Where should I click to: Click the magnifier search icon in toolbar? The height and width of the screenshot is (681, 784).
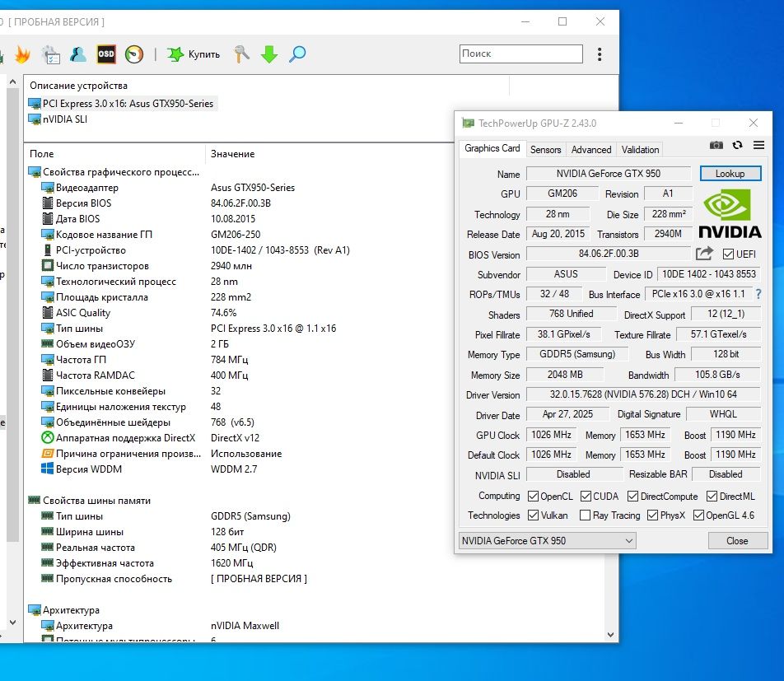click(x=297, y=54)
